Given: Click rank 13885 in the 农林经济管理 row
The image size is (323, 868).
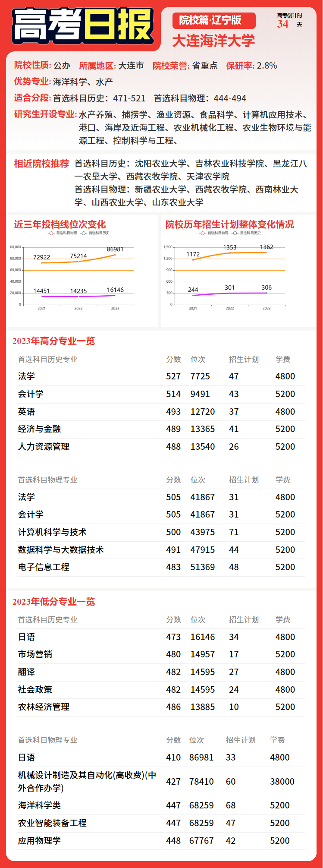Looking at the screenshot, I should click(x=203, y=707).
